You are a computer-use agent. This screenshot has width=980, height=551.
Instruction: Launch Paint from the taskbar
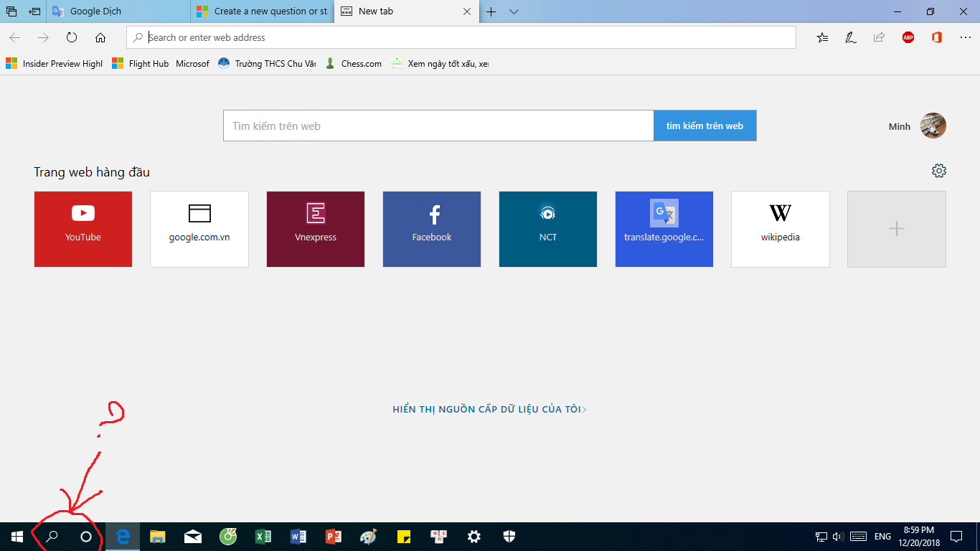368,537
